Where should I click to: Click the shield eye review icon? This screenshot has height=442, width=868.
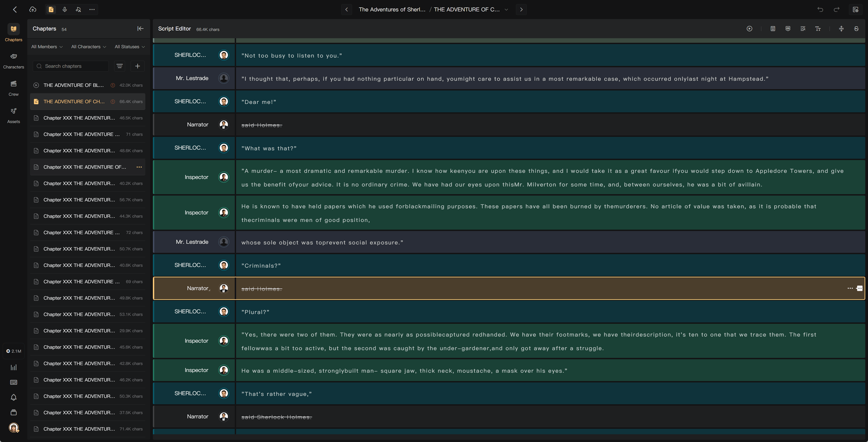pyautogui.click(x=788, y=29)
